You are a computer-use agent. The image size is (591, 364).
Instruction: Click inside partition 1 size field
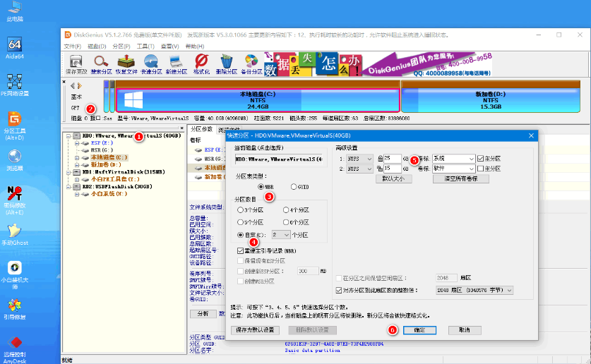pos(392,159)
